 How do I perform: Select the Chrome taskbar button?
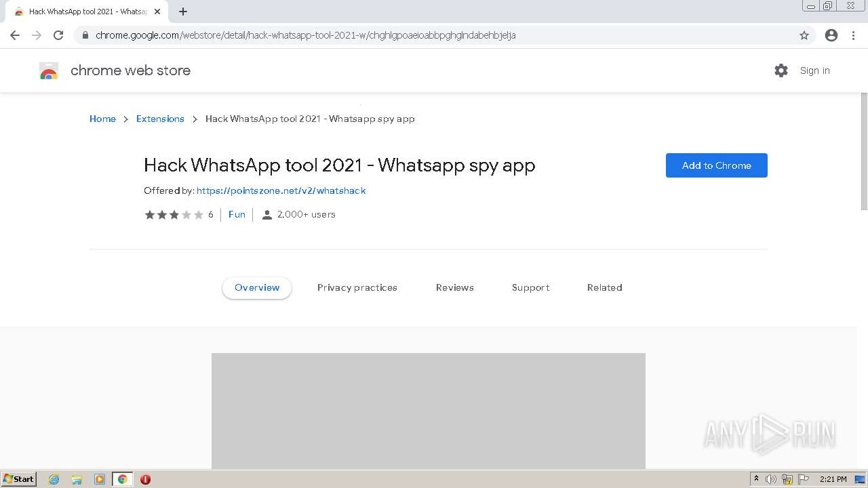[123, 479]
